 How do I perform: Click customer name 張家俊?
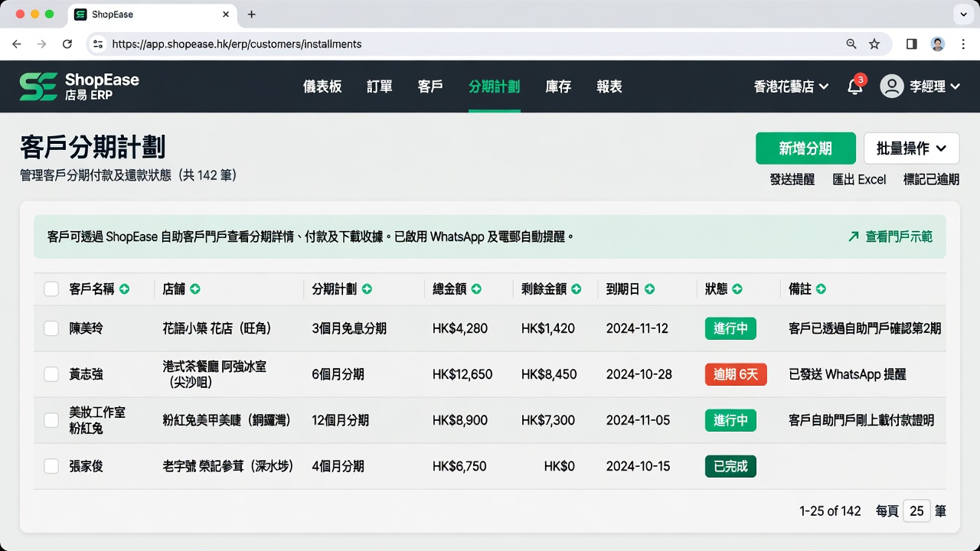click(86, 466)
